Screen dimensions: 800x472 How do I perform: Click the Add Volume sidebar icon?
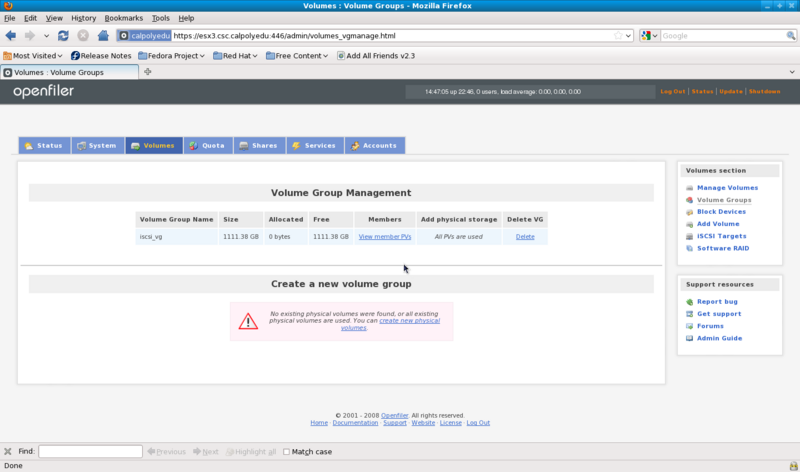689,224
